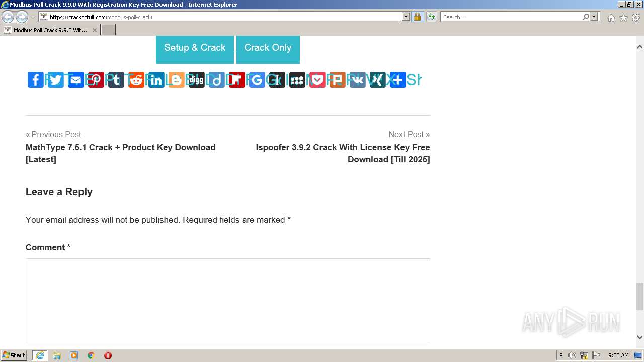
Task: Click Internet Explorer in the taskbar
Action: [40, 355]
